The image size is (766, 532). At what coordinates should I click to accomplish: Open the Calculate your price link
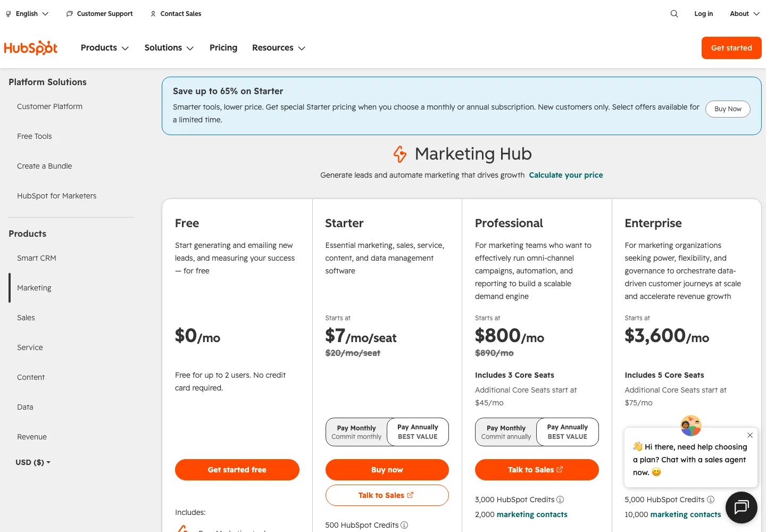coord(566,175)
